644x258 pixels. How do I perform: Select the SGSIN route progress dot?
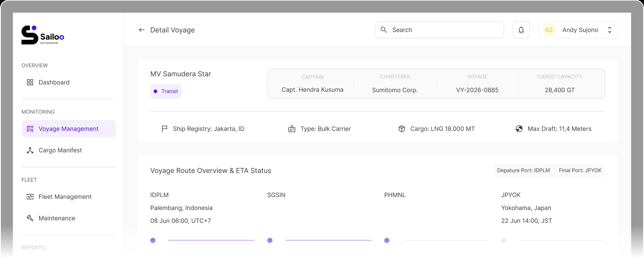270,241
